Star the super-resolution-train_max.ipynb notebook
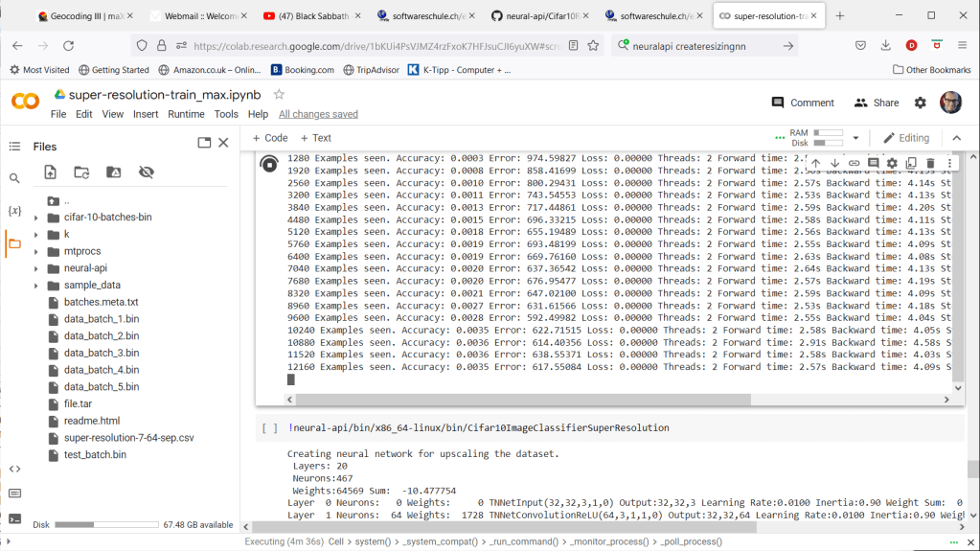The image size is (980, 551). point(279,94)
